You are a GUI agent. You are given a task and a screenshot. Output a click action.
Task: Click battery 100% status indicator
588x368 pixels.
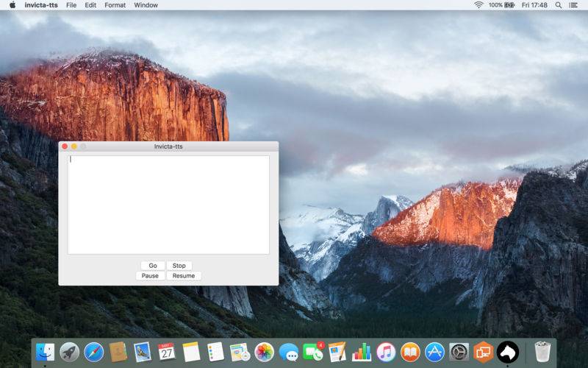point(501,5)
